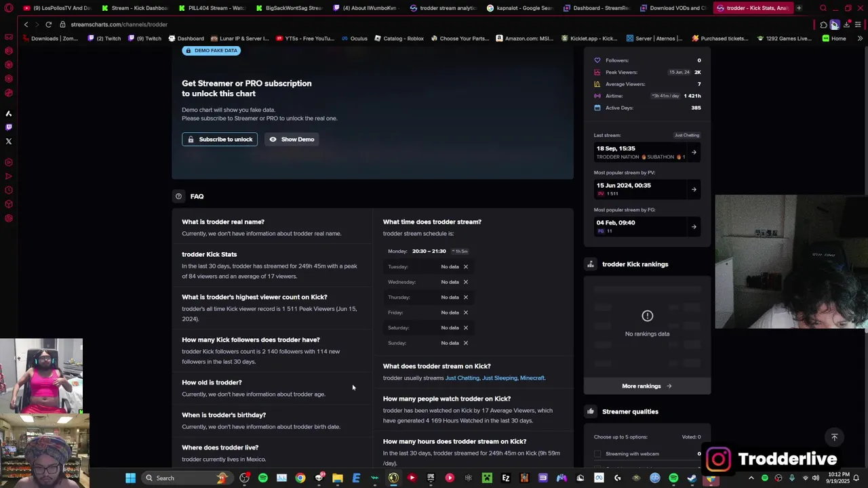Switch to the Stream - Kick Dashboard tab
Viewport: 868px width, 488px height.
pos(134,8)
